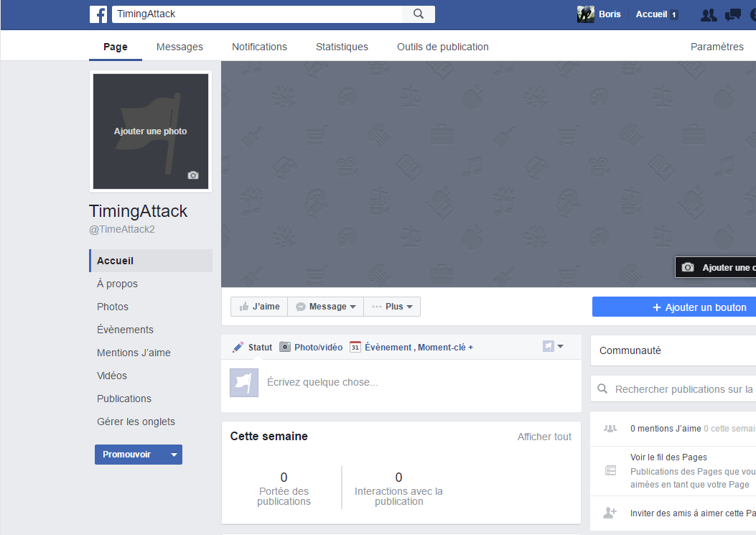
Task: Click the page flag avatar in composer
Action: 244,383
